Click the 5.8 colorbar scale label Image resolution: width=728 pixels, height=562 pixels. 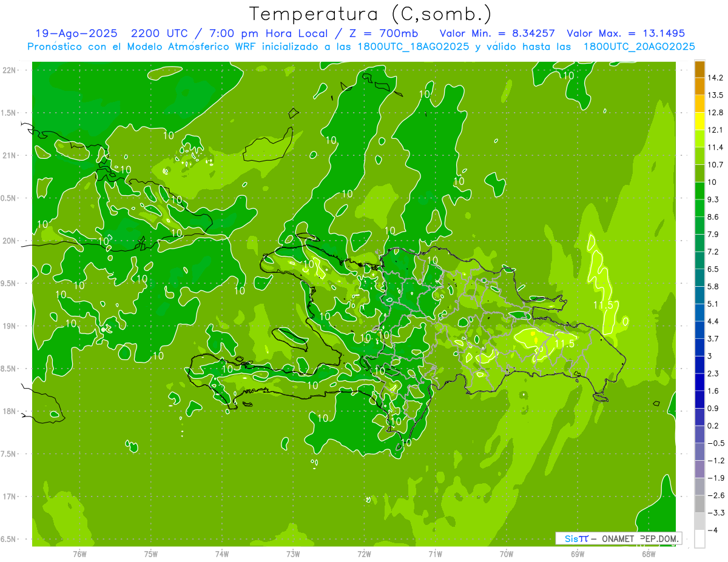[713, 287]
